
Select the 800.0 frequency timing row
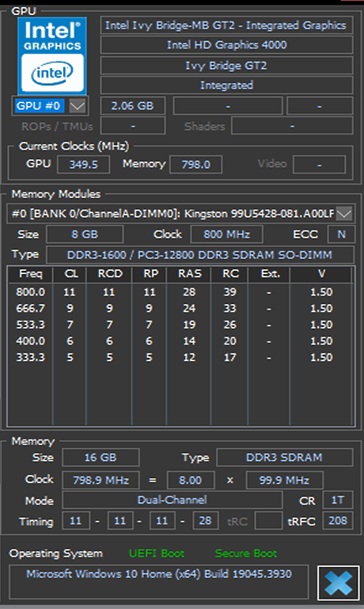point(180,292)
